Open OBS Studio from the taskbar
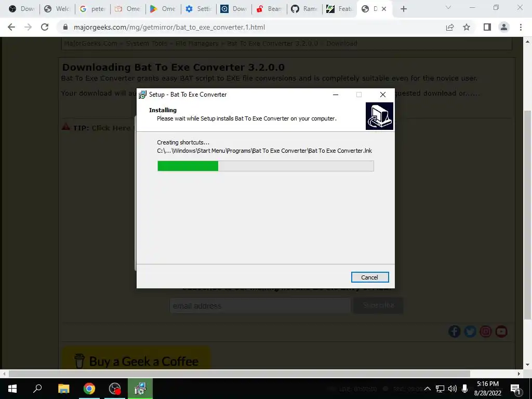Image resolution: width=532 pixels, height=399 pixels. [x=115, y=389]
